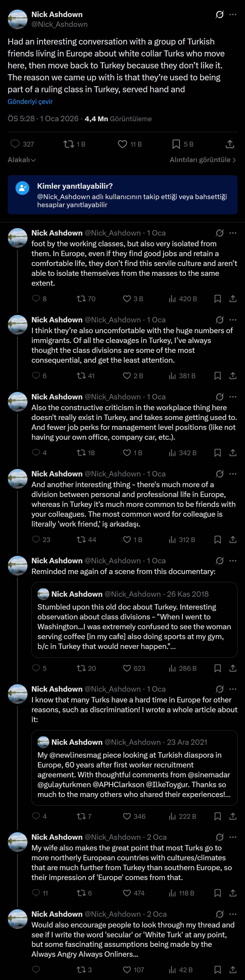
Task: Open the quoted 26 Kas 2018 documentary tweet
Action: 134,619
